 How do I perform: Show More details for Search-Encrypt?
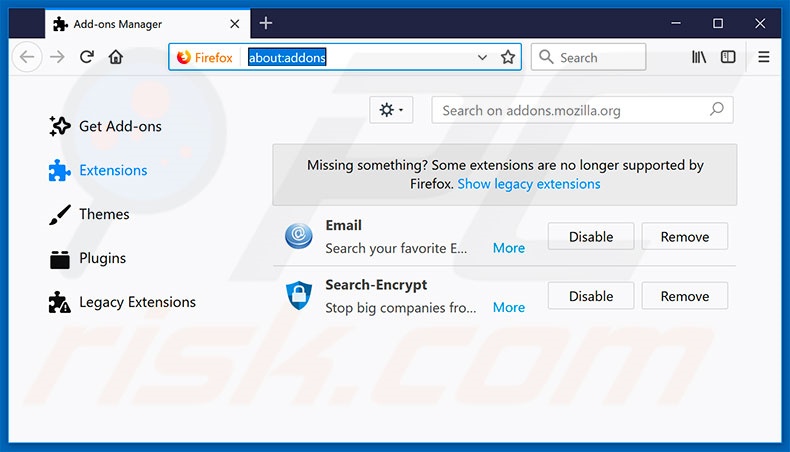point(509,307)
